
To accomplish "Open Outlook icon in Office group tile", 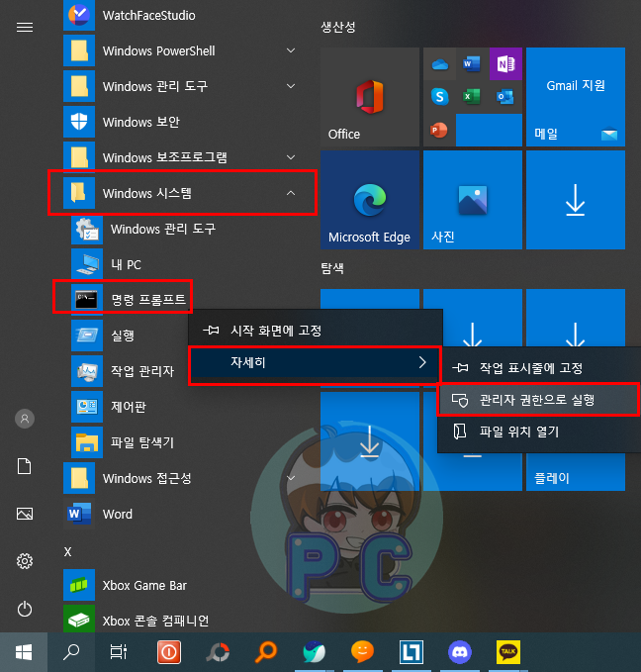I will pyautogui.click(x=505, y=96).
